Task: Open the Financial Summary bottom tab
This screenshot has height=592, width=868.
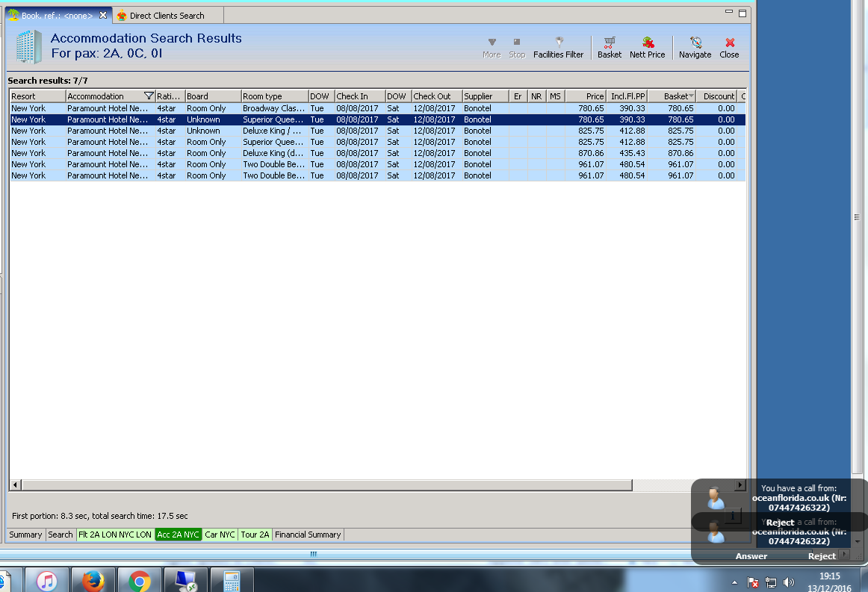Action: point(308,535)
